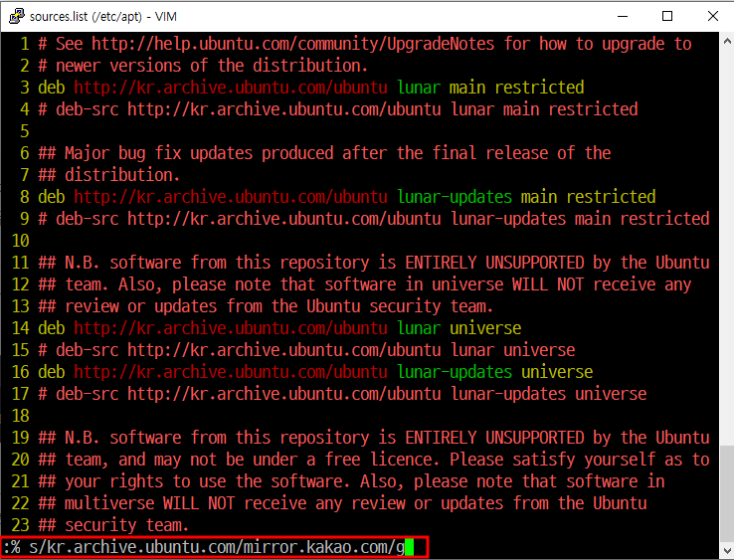734x560 pixels.
Task: Close the sources.list VIM window
Action: 712,16
